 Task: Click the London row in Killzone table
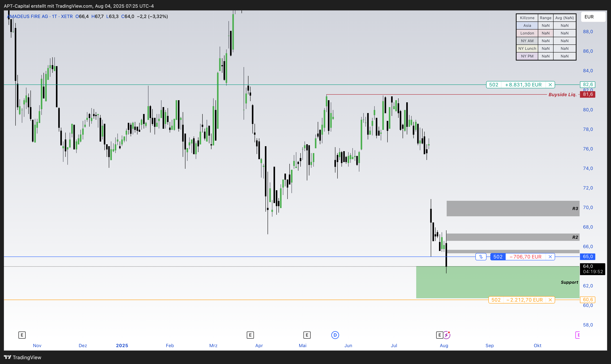pyautogui.click(x=546, y=33)
